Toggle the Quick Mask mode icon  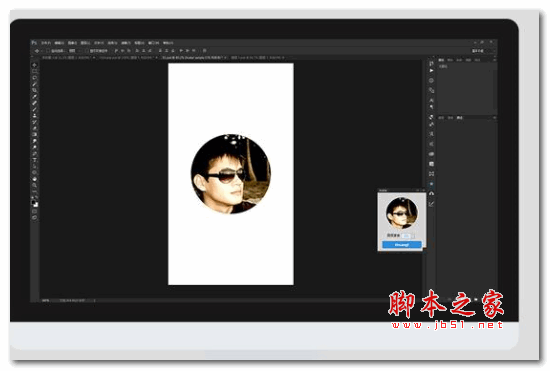tap(34, 211)
